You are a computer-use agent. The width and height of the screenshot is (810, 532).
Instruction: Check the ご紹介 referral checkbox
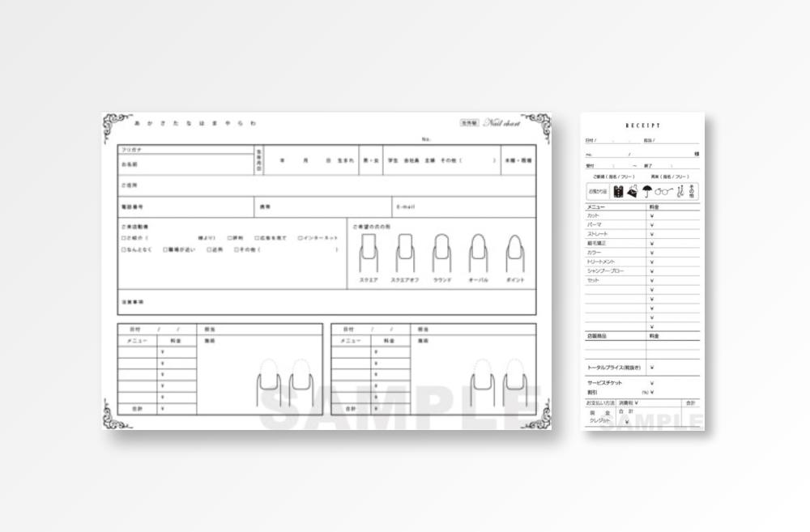[x=123, y=238]
